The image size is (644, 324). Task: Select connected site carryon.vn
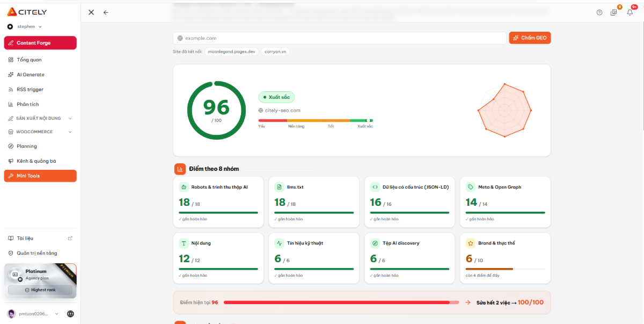tap(276, 52)
